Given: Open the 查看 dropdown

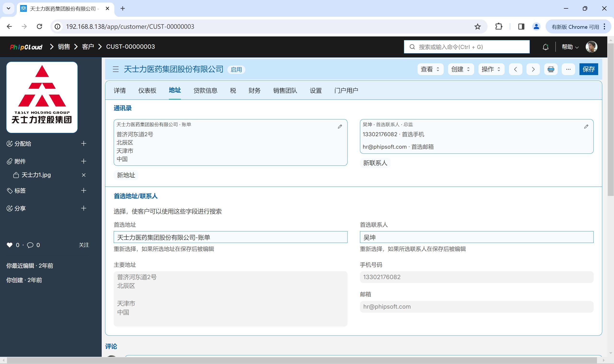Looking at the screenshot, I should click(x=430, y=69).
